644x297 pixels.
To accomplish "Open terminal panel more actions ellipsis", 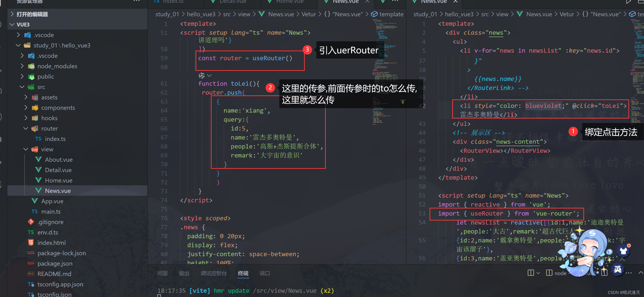I will tap(628, 273).
